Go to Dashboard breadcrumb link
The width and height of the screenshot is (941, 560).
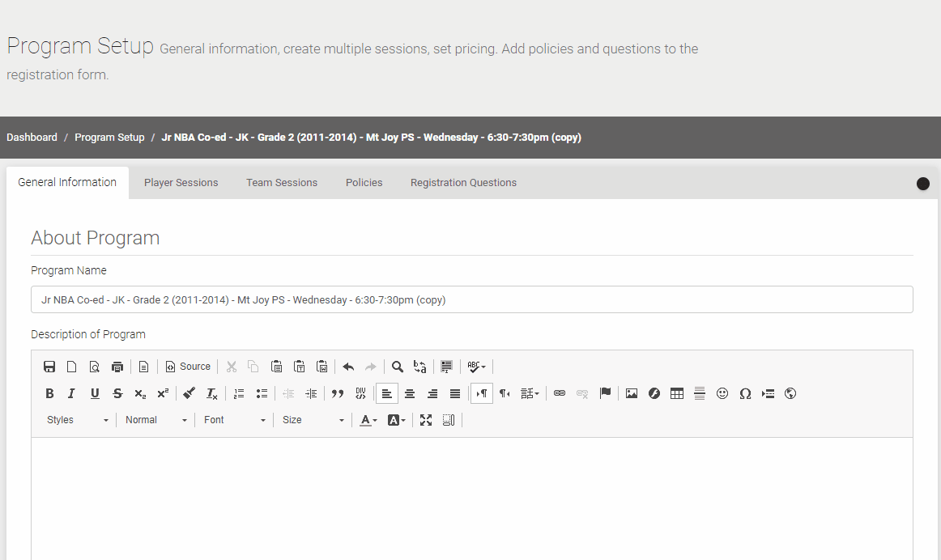(32, 138)
